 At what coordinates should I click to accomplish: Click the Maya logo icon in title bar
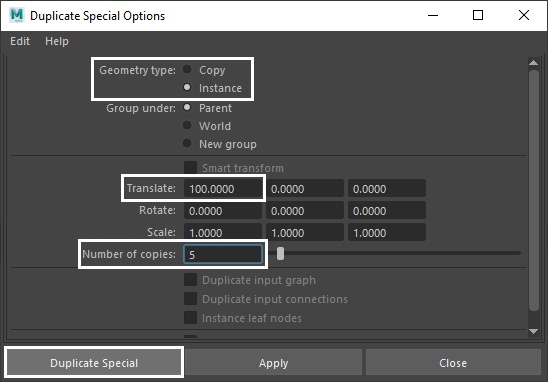16,15
